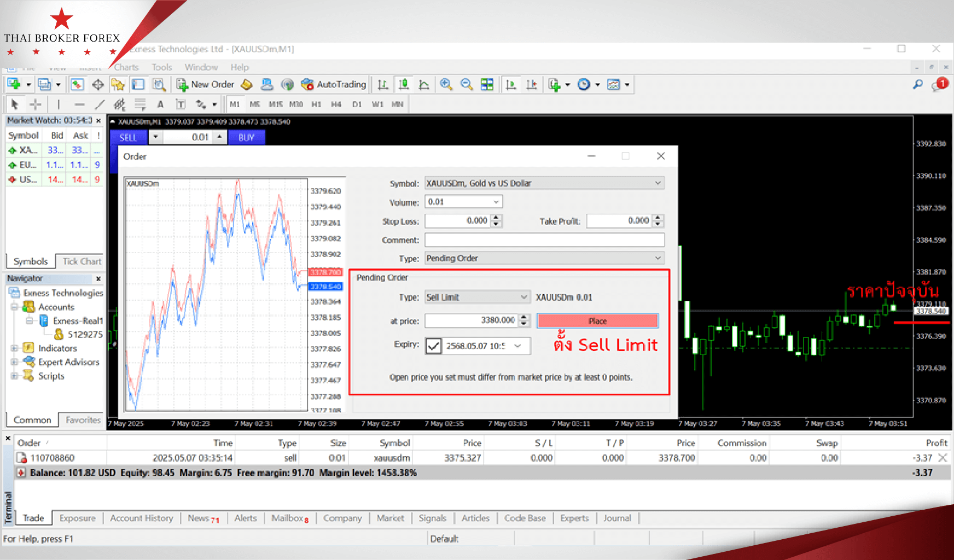Toggle the Data Window crosshair-circle icon
The height and width of the screenshot is (560, 954).
98,84
